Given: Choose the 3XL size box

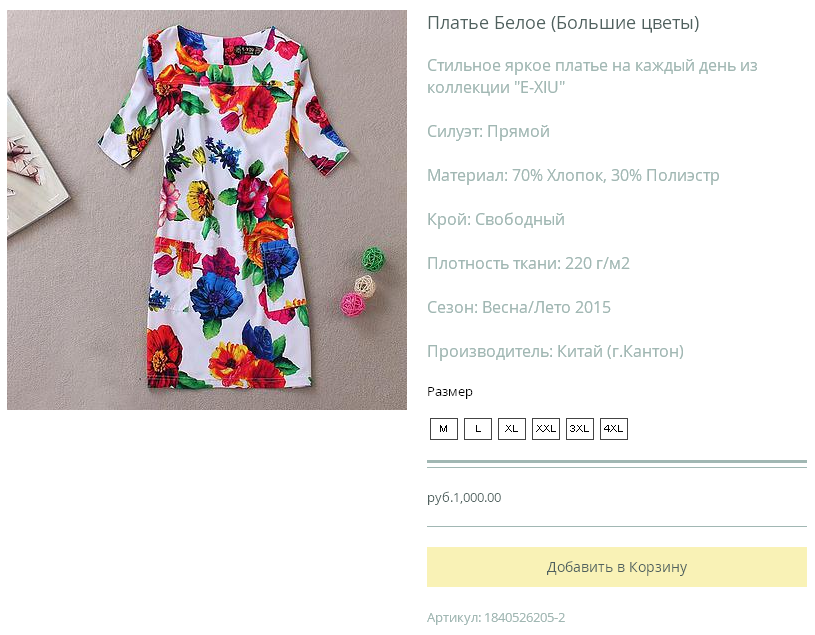Looking at the screenshot, I should click(580, 429).
